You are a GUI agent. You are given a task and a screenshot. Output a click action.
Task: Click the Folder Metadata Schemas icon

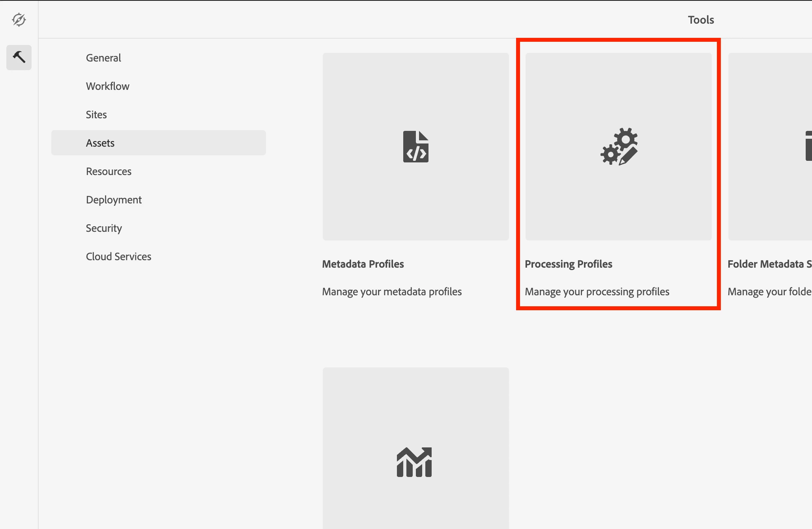point(808,146)
